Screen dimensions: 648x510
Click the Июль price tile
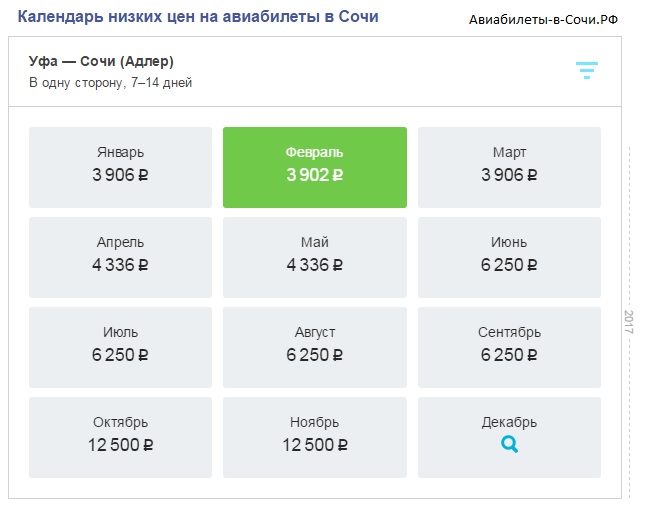click(x=120, y=347)
